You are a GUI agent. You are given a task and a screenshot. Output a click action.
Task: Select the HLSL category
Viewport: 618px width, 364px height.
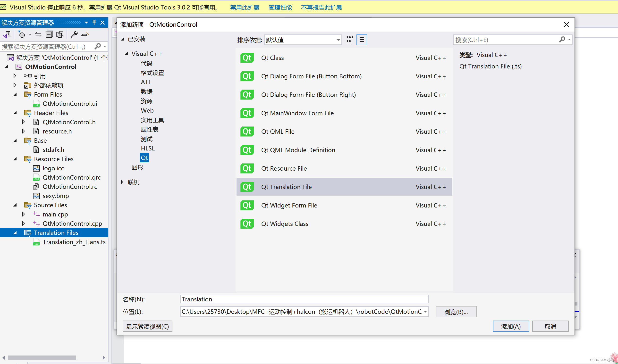pyautogui.click(x=148, y=148)
